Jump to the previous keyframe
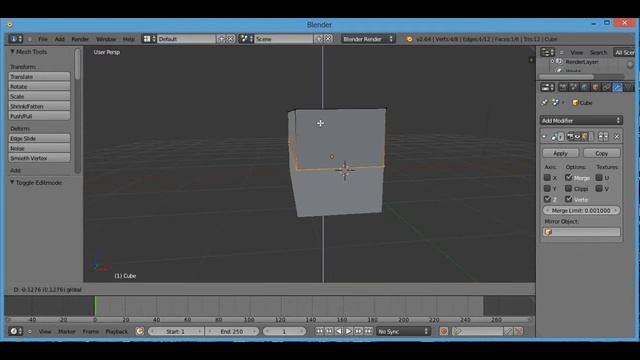Image resolution: width=640 pixels, height=360 pixels. [x=329, y=331]
